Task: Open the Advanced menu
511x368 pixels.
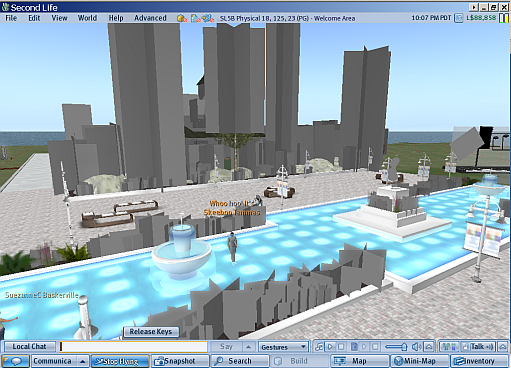Action: click(x=150, y=18)
